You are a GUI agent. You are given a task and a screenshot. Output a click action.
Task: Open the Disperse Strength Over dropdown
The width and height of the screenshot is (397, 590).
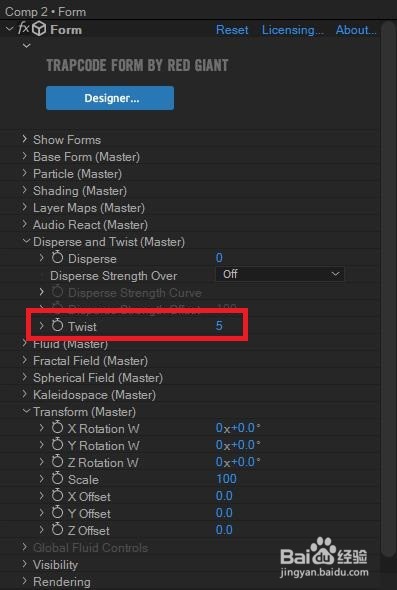point(280,274)
